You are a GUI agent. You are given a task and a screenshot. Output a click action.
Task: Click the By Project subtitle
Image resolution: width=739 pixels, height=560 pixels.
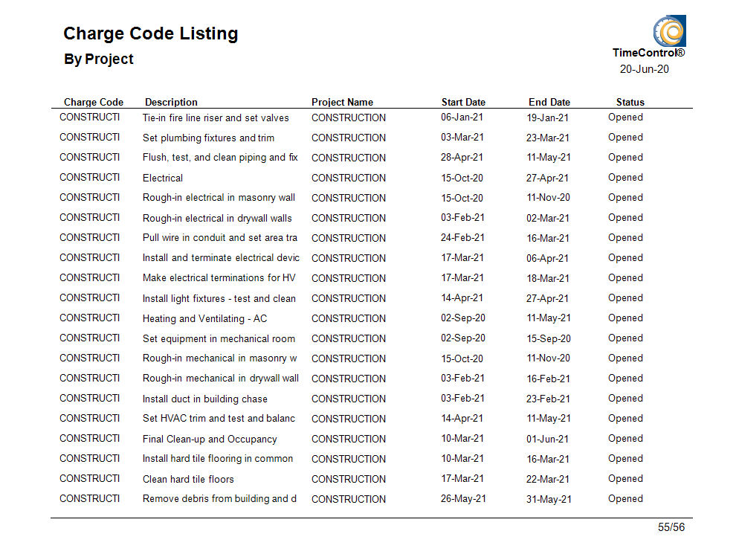pyautogui.click(x=98, y=59)
